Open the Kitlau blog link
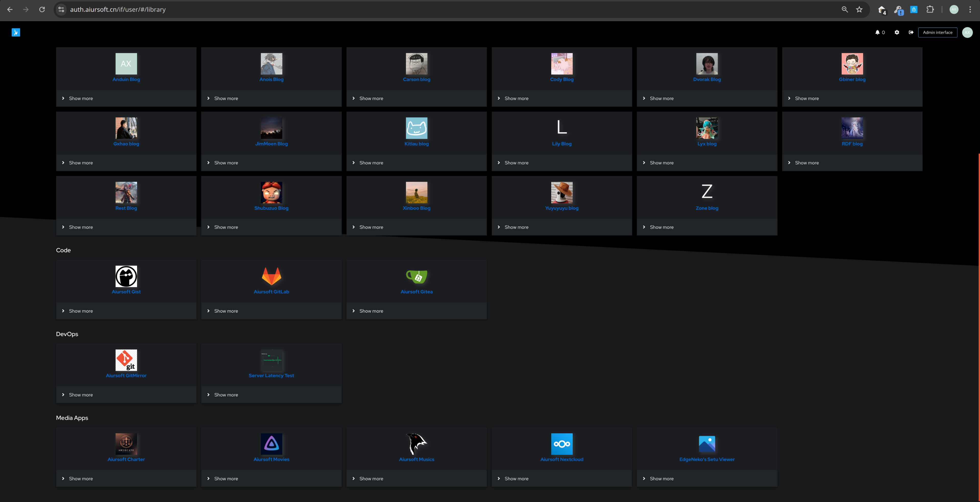 (x=416, y=144)
